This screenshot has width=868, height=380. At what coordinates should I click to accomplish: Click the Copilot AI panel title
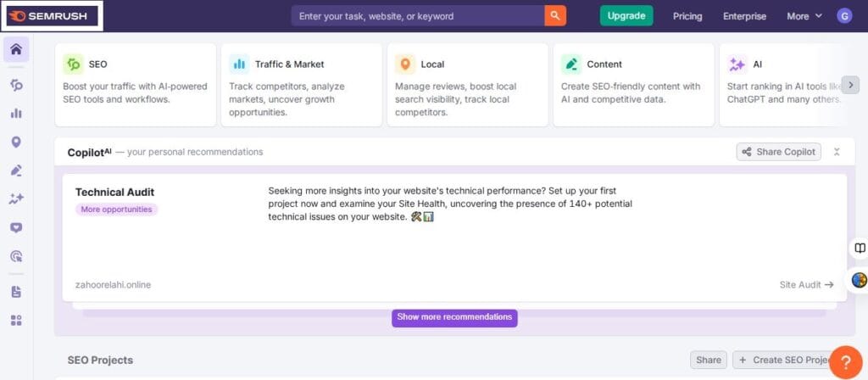(x=89, y=152)
